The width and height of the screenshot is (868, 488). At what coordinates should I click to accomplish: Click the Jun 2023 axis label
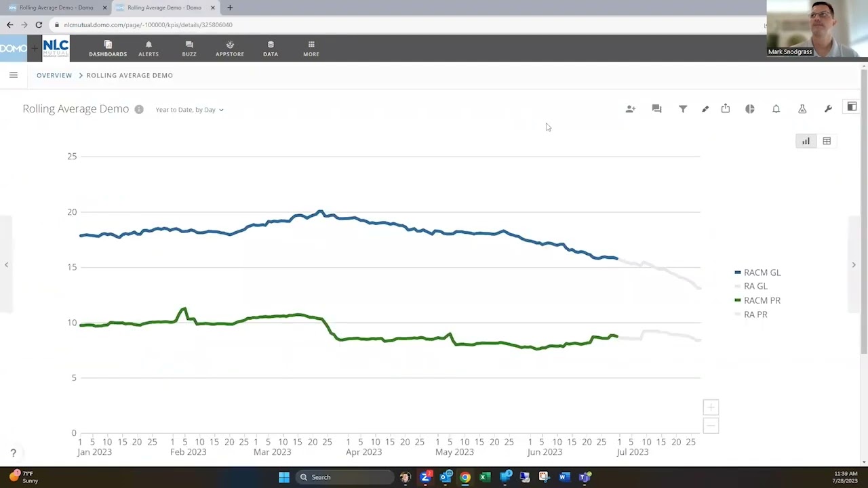pos(545,452)
